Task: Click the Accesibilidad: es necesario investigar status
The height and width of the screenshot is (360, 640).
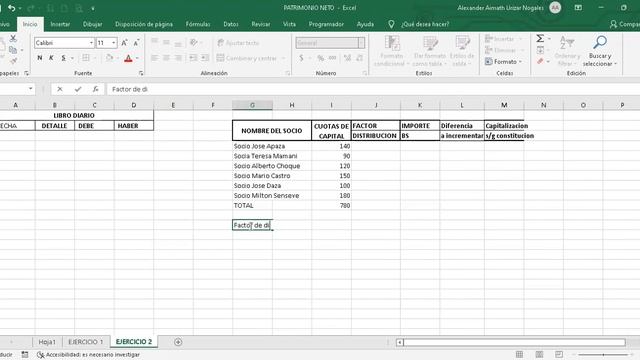Action: point(89,355)
